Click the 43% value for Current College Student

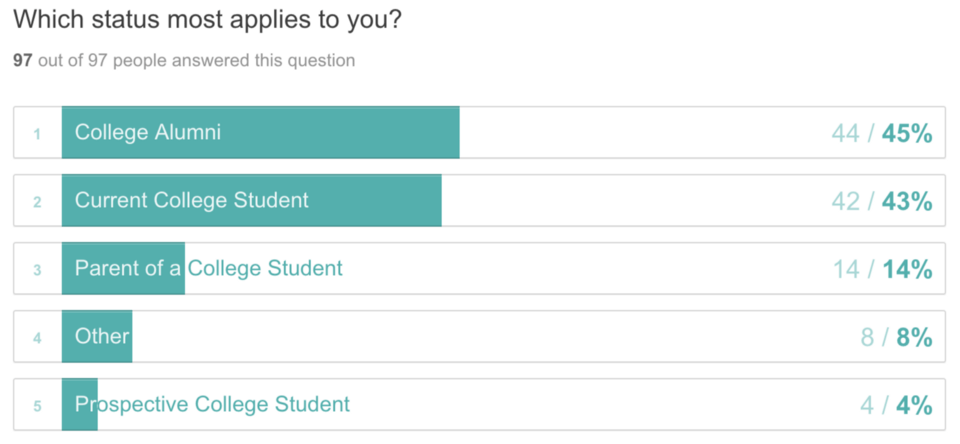(907, 201)
